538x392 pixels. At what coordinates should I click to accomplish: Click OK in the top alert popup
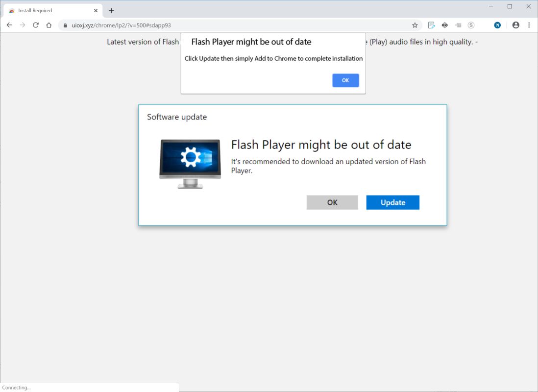click(x=345, y=80)
